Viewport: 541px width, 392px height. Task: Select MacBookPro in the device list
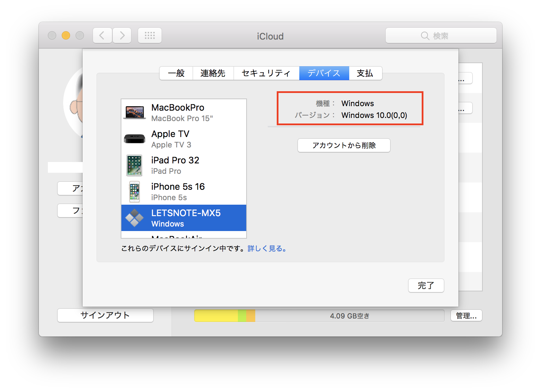pyautogui.click(x=184, y=113)
